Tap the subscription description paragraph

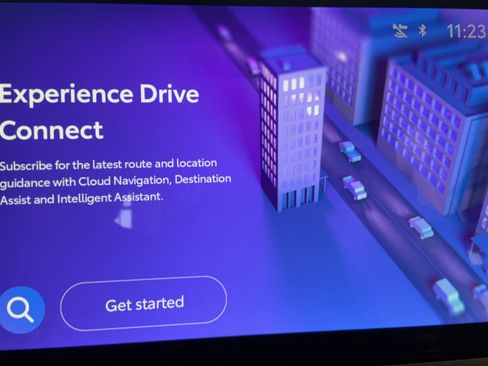pos(115,181)
